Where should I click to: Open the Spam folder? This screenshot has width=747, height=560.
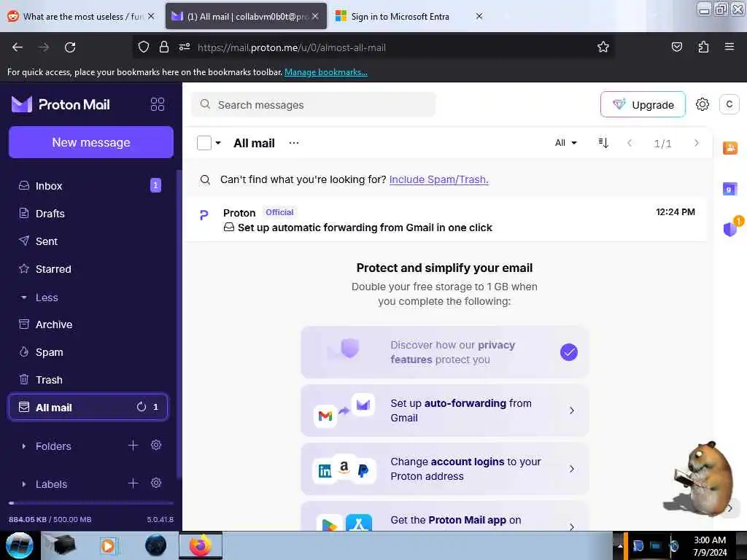pos(88,352)
